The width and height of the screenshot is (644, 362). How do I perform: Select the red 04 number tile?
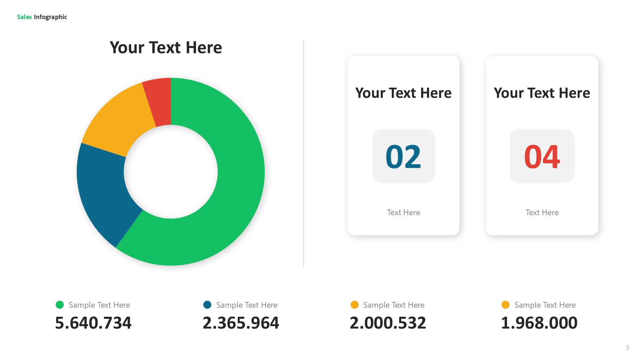[x=542, y=156]
